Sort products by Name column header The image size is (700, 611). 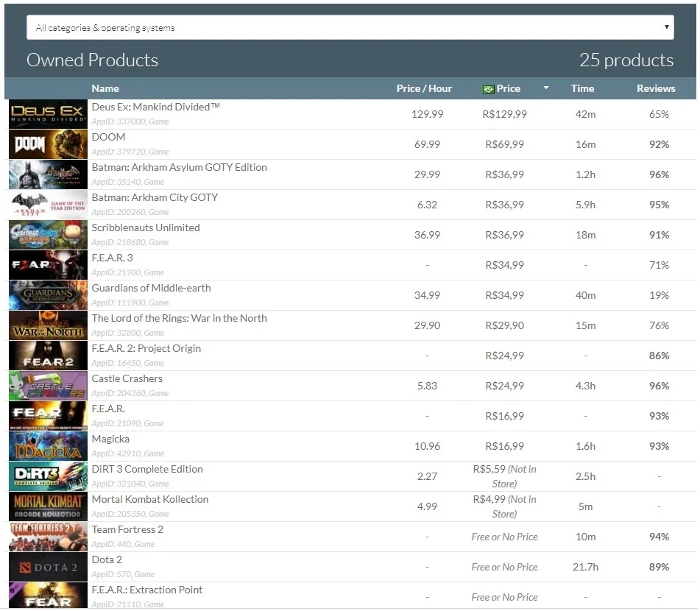pyautogui.click(x=105, y=88)
